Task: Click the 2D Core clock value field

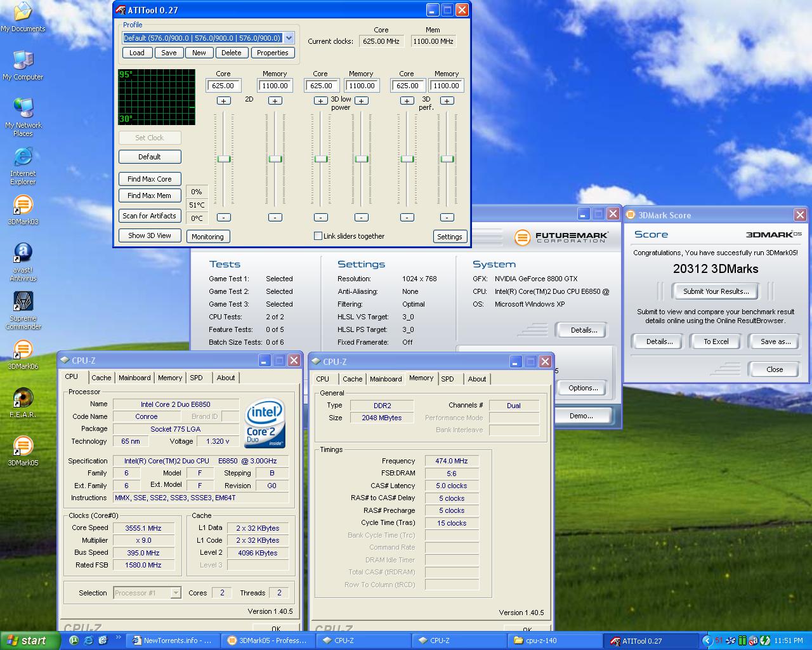Action: (x=223, y=86)
